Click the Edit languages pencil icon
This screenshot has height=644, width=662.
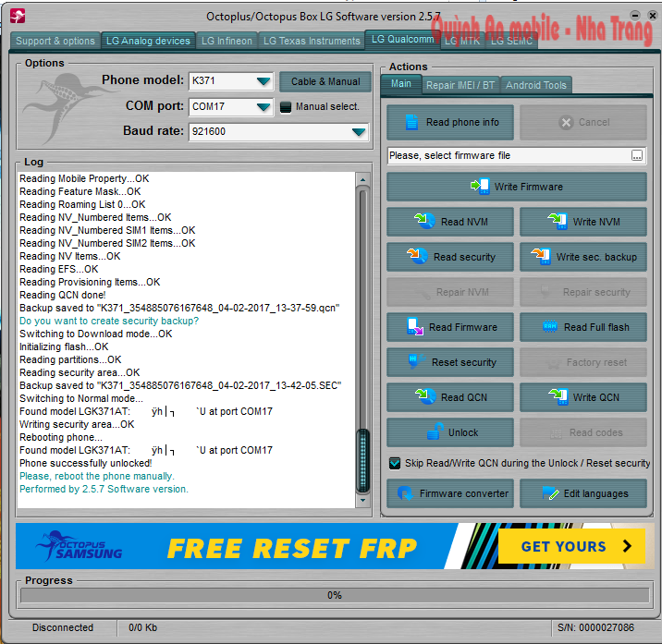point(550,492)
